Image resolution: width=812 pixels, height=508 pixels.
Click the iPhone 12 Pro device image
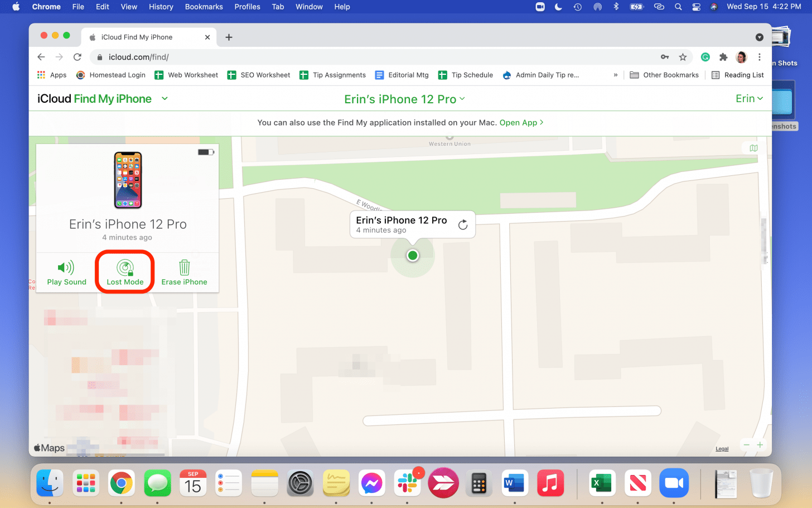tap(128, 180)
